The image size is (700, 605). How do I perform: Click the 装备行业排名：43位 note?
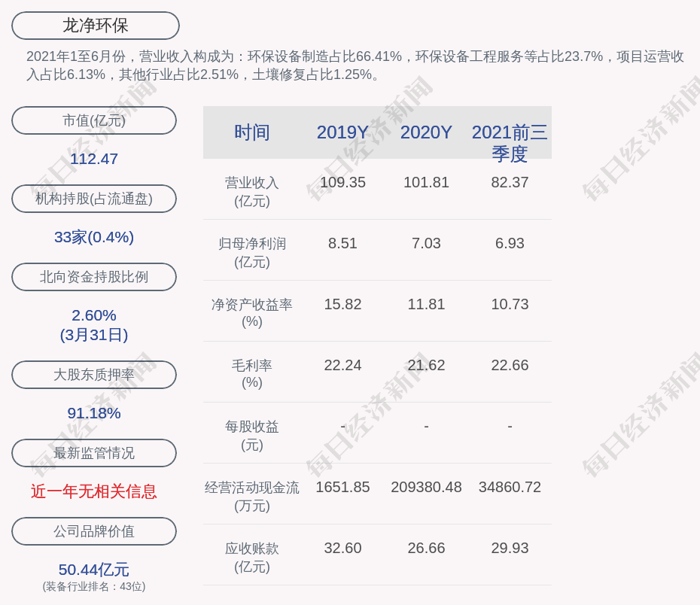pyautogui.click(x=94, y=586)
